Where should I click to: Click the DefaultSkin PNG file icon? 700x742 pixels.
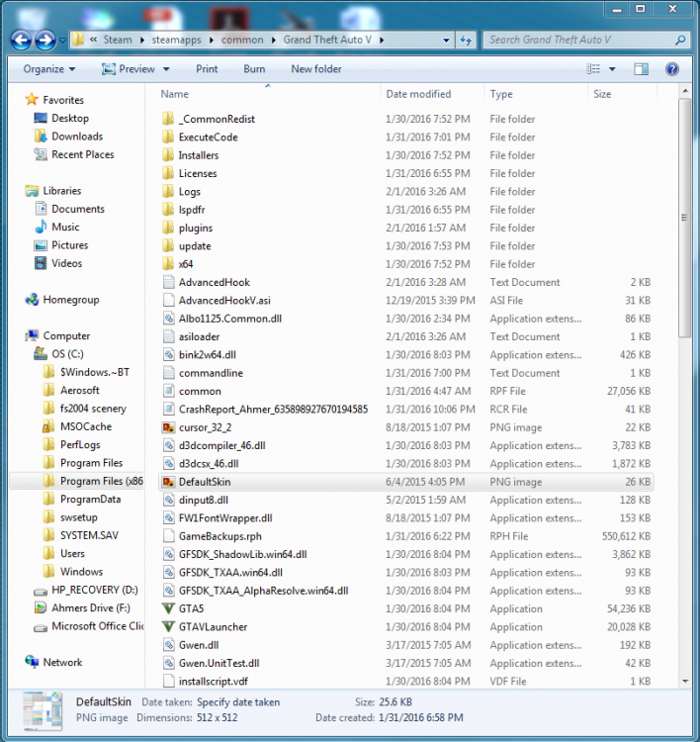[168, 482]
